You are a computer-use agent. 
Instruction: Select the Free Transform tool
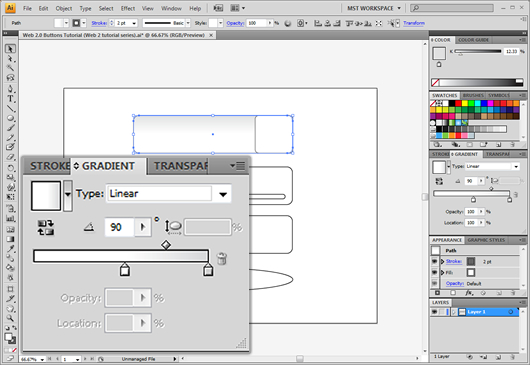tap(10, 197)
